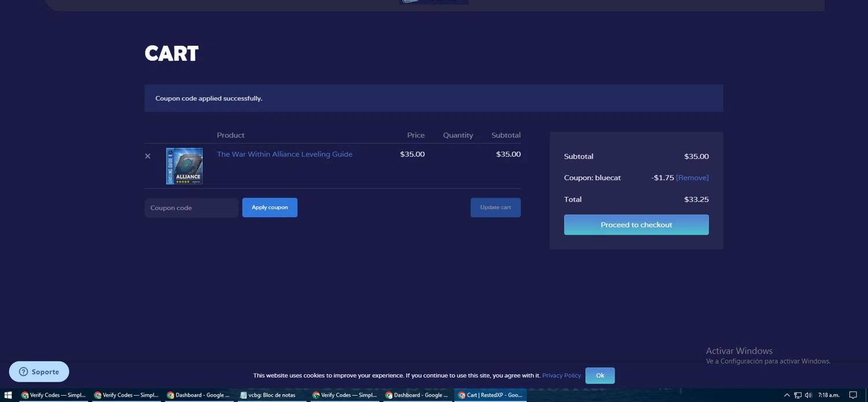Open the Privacy Policy link
This screenshot has height=402, width=868.
coord(561,375)
